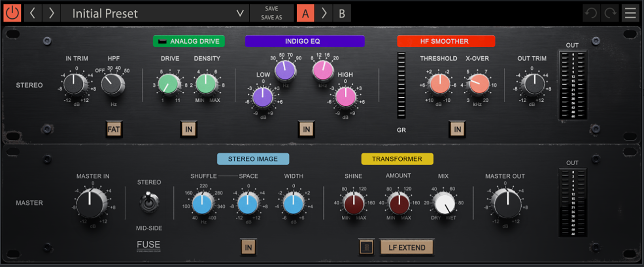Click the green DRIVE knob
Viewport: 644px width, 267px height.
coord(169,84)
